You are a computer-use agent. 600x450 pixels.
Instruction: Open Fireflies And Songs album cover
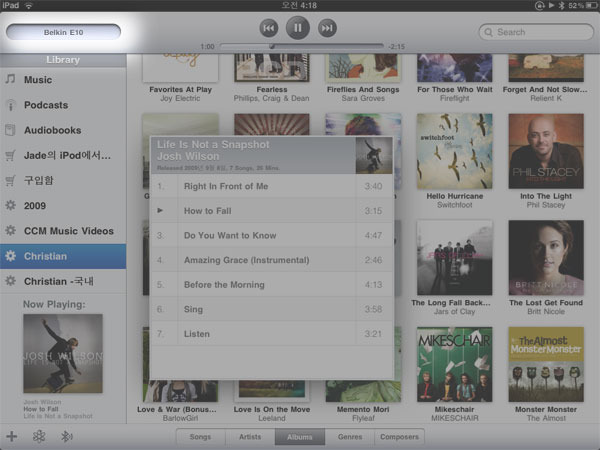[363, 67]
